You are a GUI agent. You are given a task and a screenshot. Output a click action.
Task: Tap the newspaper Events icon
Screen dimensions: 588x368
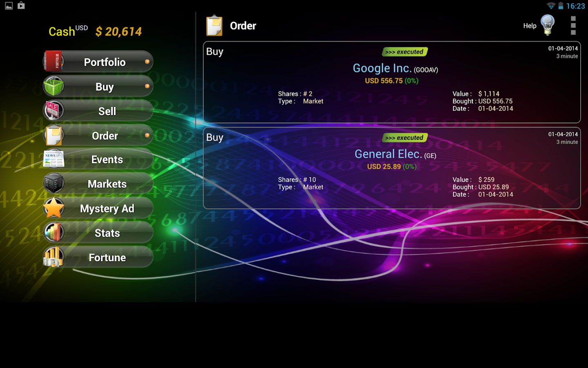click(53, 159)
